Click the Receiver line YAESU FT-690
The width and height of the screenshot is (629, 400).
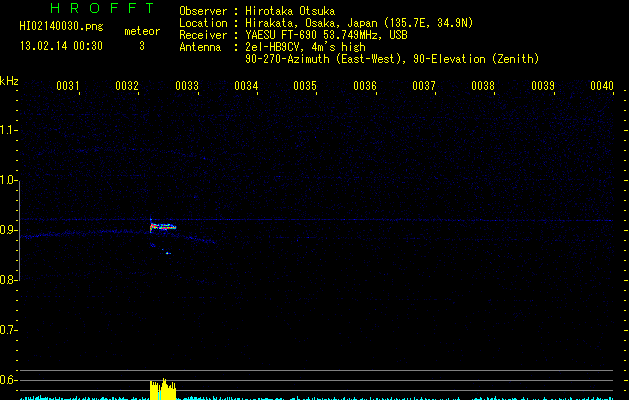pyautogui.click(x=293, y=35)
